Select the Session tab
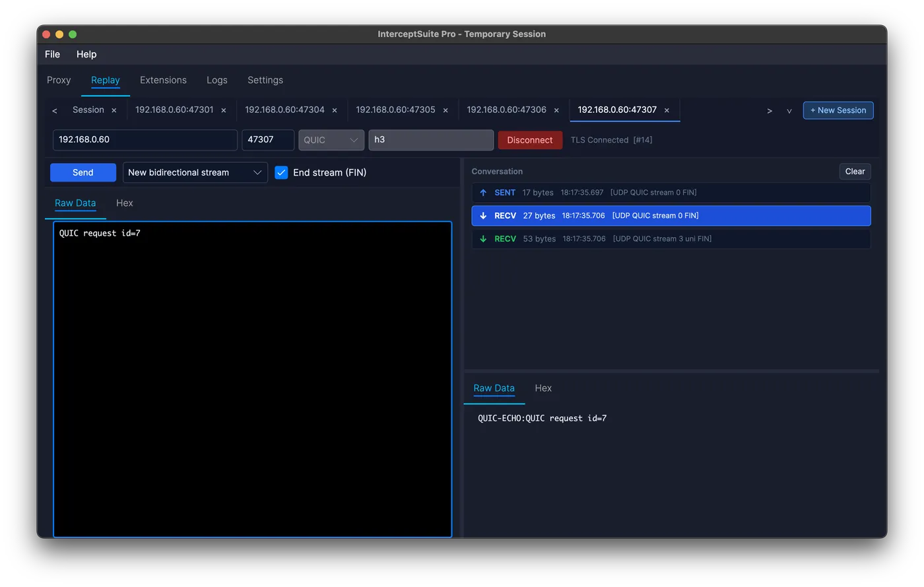The height and width of the screenshot is (587, 924). 88,110
